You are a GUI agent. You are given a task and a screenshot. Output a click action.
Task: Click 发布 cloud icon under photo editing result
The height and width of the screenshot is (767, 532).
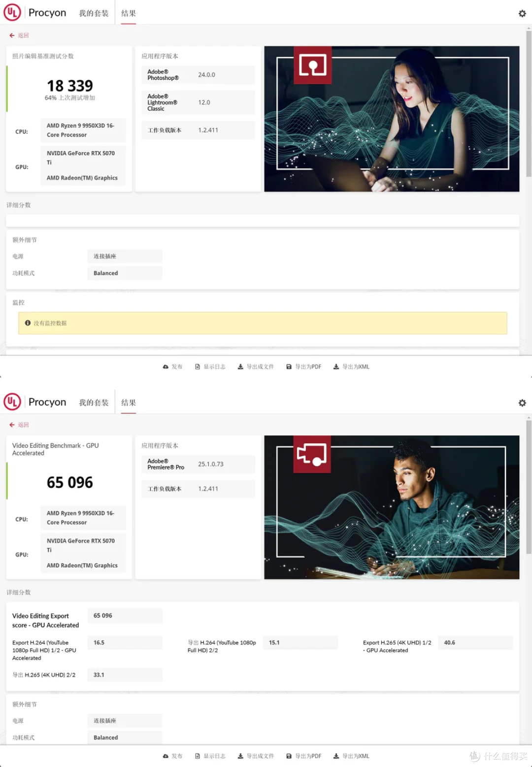pyautogui.click(x=166, y=367)
